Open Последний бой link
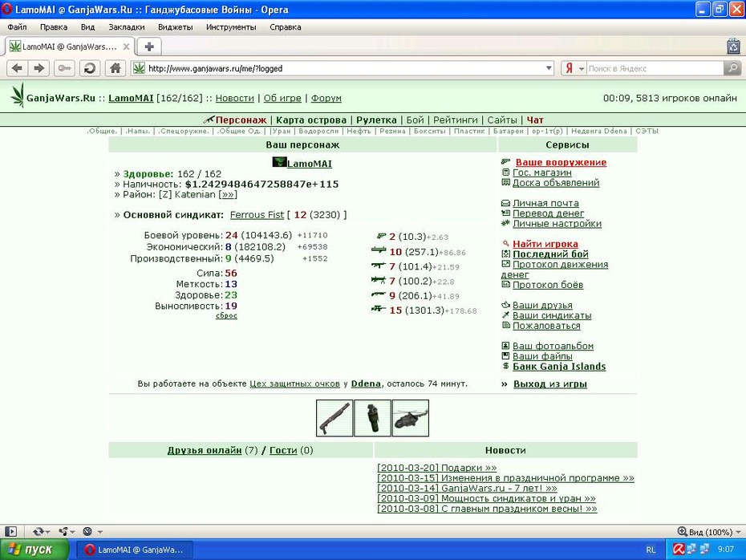746x560 pixels. click(550, 254)
